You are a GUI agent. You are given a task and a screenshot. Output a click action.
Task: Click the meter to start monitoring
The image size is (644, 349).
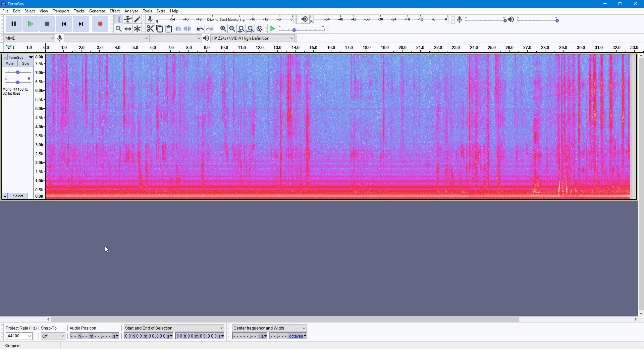(225, 19)
